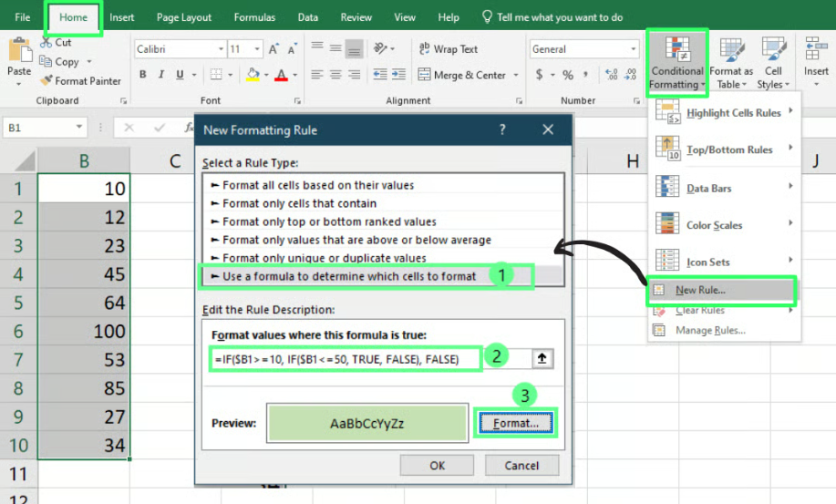Click the Format Painter tool
Screen dimensions: 836x504
[80, 81]
